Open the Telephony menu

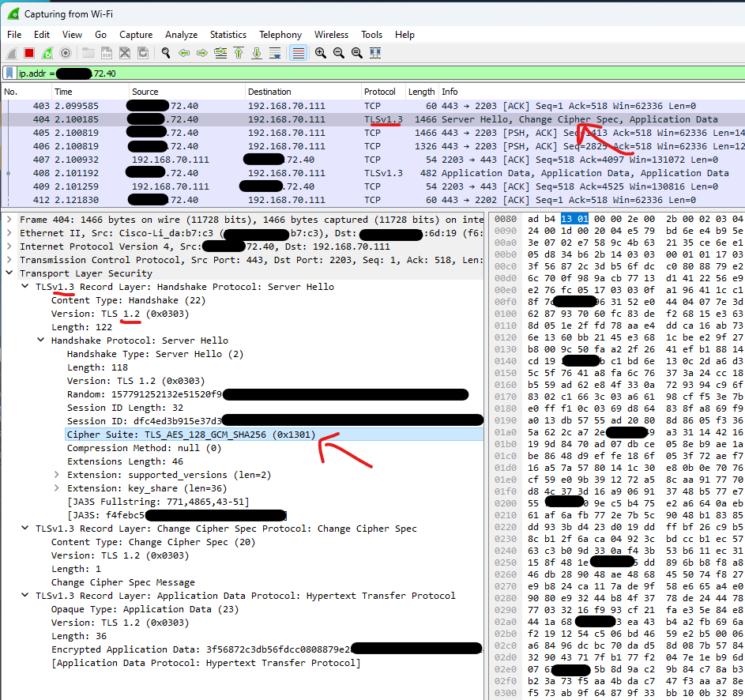280,35
